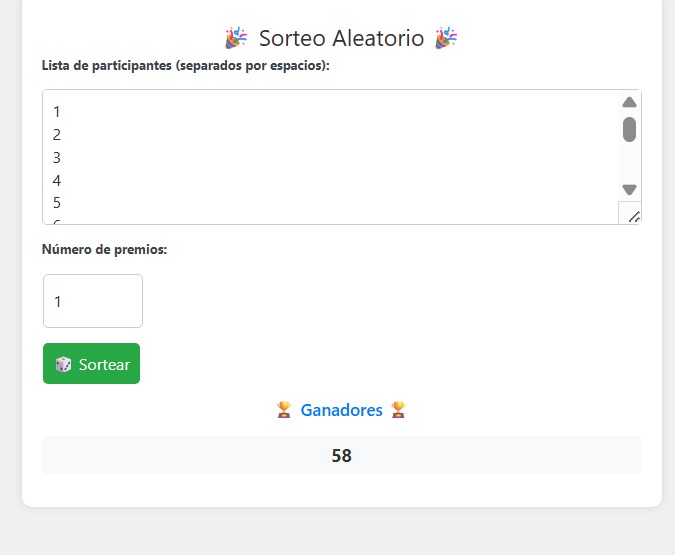Click the party popper left of the title
The height and width of the screenshot is (555, 675).
[x=236, y=38]
